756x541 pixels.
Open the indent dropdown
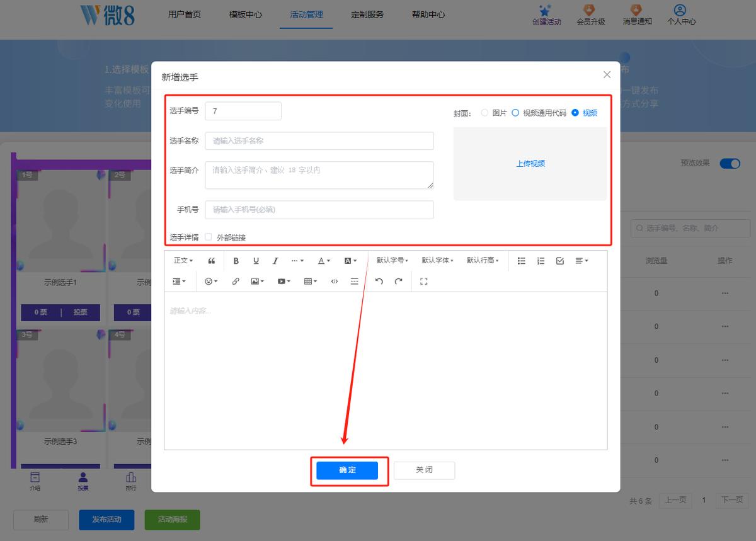(x=180, y=282)
